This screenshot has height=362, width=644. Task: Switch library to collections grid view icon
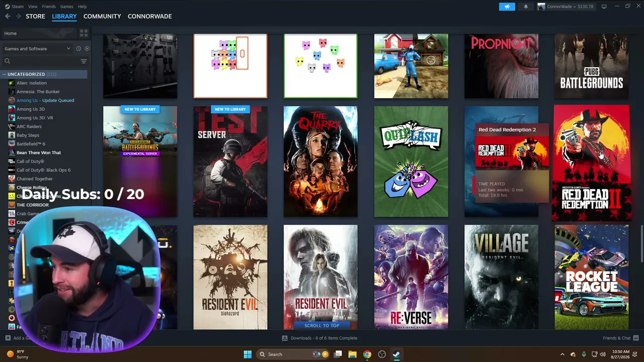click(84, 33)
